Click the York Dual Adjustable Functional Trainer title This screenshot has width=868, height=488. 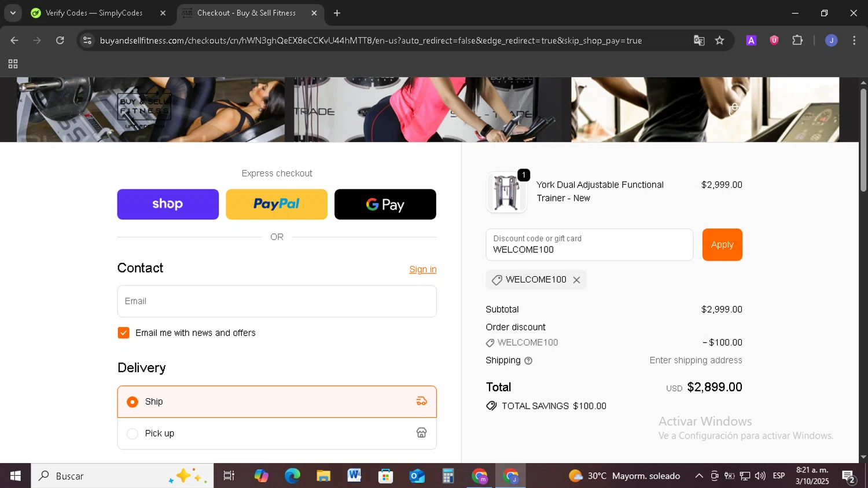coord(600,192)
